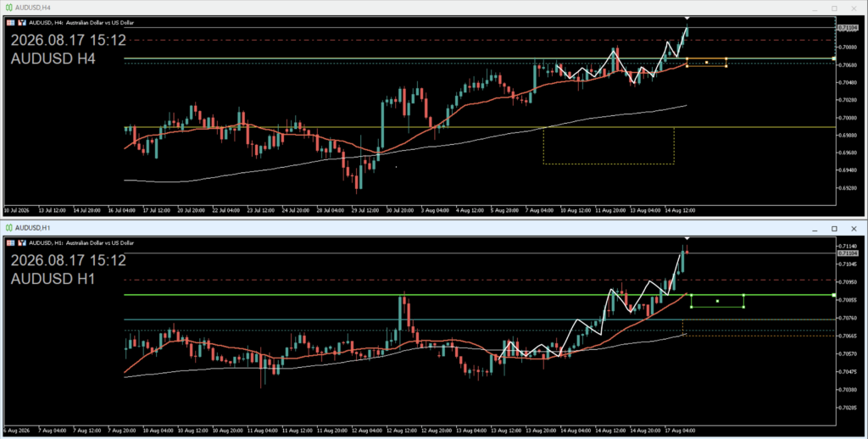The width and height of the screenshot is (868, 439).
Task: Click the AUDUSD,H4 window candlestick icon
Action: (8, 8)
